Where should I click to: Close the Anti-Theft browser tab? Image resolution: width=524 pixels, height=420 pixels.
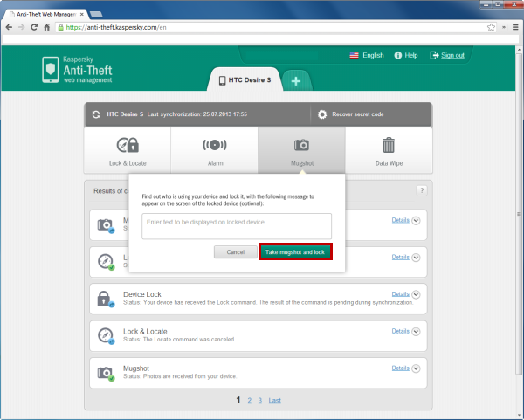(x=82, y=14)
